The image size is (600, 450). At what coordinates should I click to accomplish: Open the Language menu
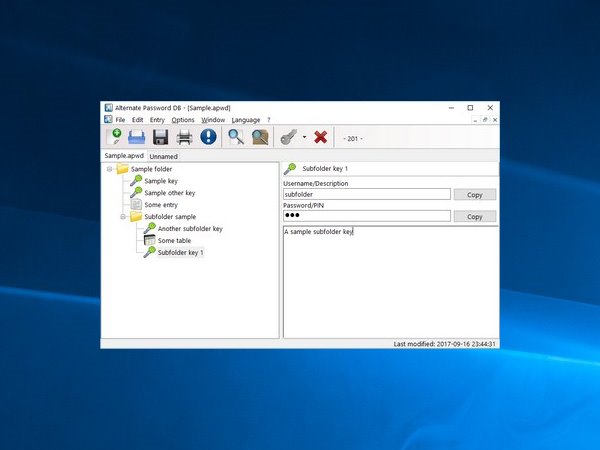pyautogui.click(x=246, y=120)
